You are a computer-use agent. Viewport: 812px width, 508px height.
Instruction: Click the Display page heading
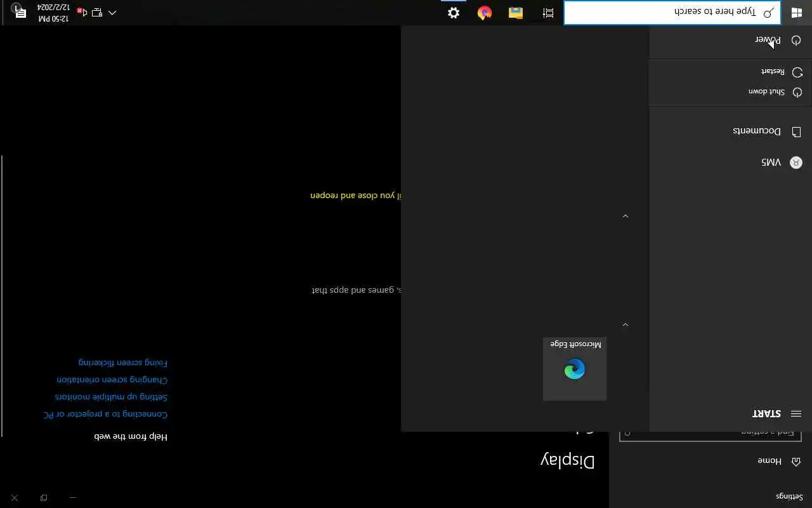[x=568, y=462]
